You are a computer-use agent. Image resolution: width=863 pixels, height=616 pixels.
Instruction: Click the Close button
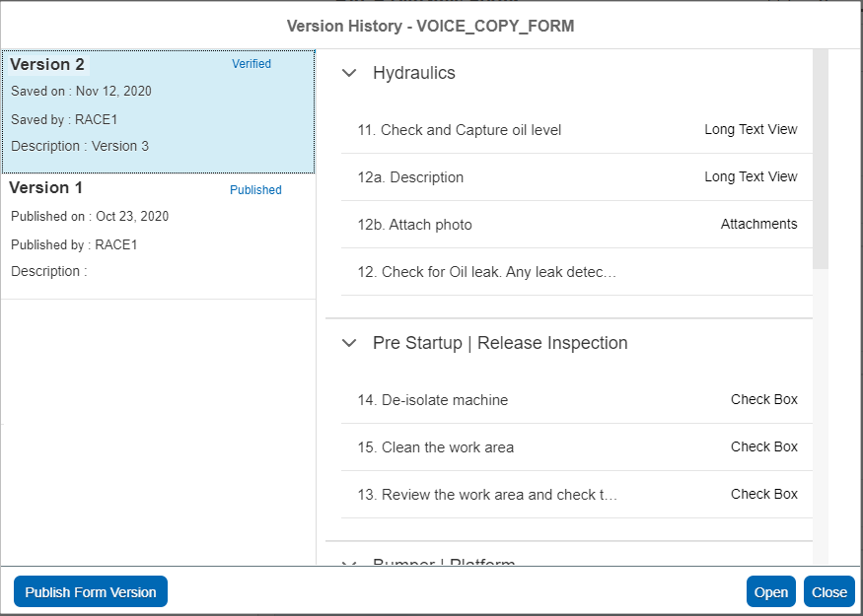(828, 591)
